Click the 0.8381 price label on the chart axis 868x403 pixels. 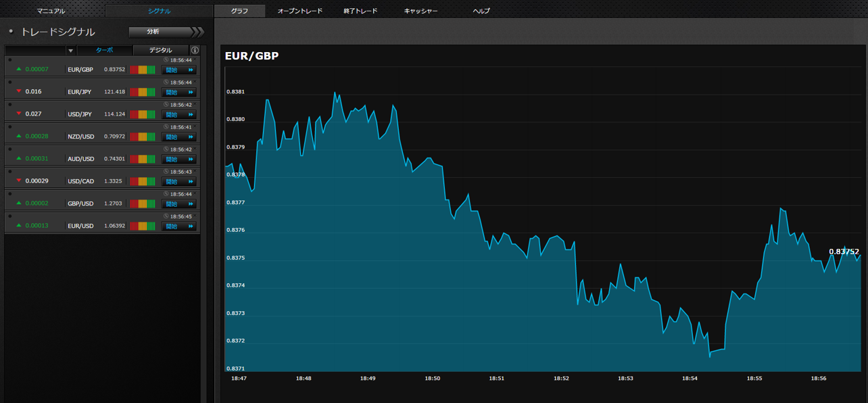(236, 92)
